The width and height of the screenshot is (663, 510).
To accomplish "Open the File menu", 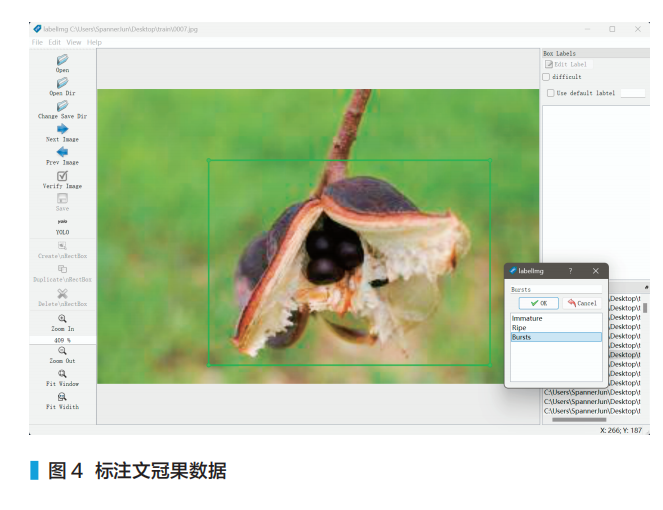I will 37,42.
